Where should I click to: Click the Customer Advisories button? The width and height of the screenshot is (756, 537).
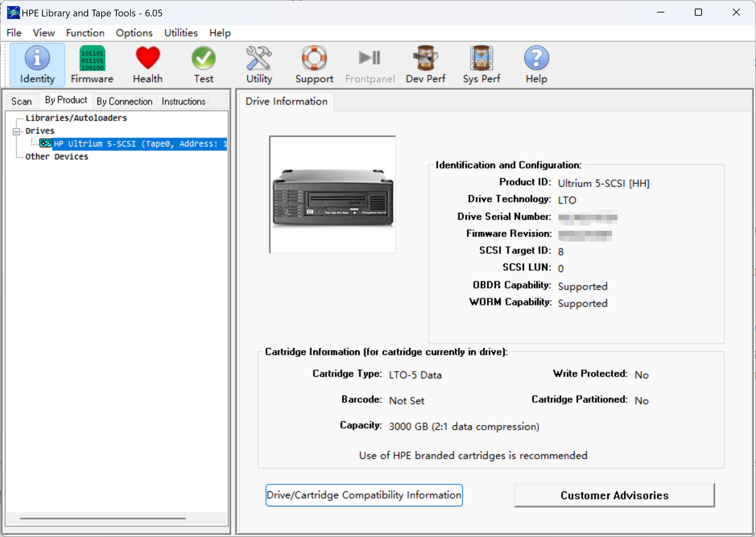615,495
